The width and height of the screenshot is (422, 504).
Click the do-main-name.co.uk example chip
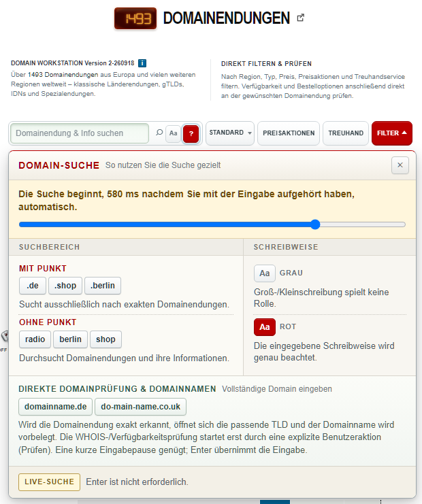[141, 407]
